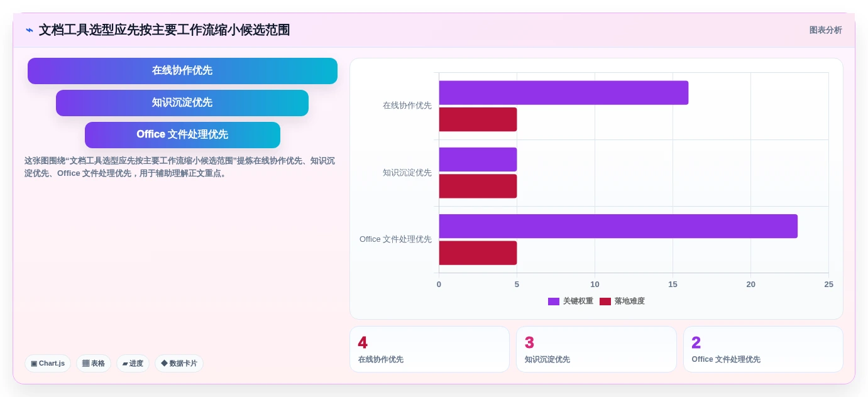
Task: Toggle the 关键权重 legend swatch
Action: click(x=554, y=302)
